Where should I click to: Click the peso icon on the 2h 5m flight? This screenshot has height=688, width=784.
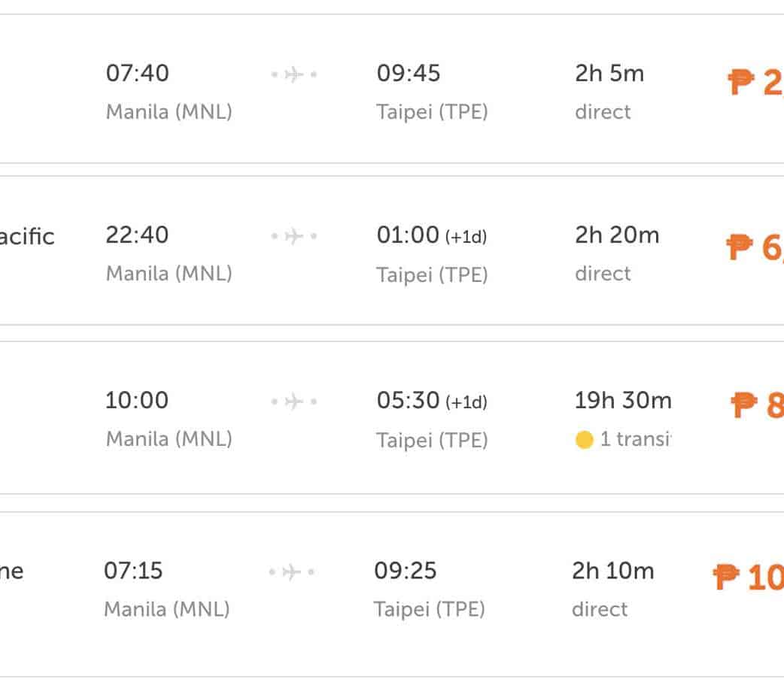click(x=741, y=82)
